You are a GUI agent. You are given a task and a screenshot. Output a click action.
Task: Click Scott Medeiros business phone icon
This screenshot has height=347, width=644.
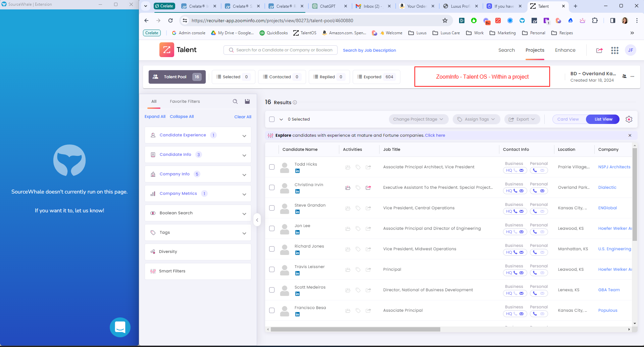pyautogui.click(x=515, y=293)
